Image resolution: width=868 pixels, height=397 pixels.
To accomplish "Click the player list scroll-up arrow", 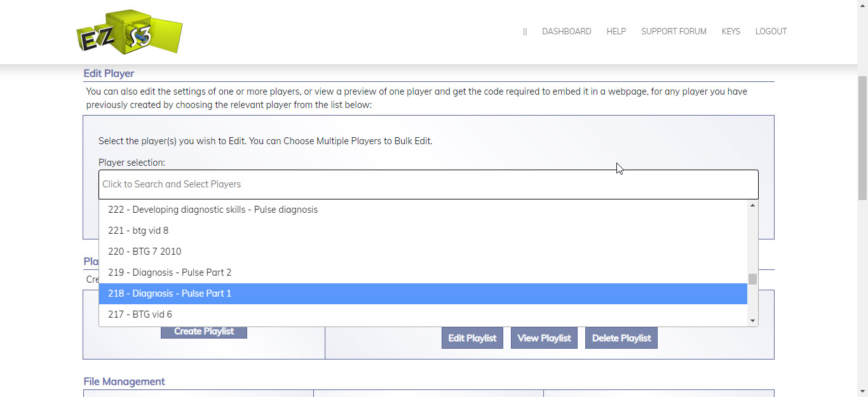I will [x=753, y=205].
